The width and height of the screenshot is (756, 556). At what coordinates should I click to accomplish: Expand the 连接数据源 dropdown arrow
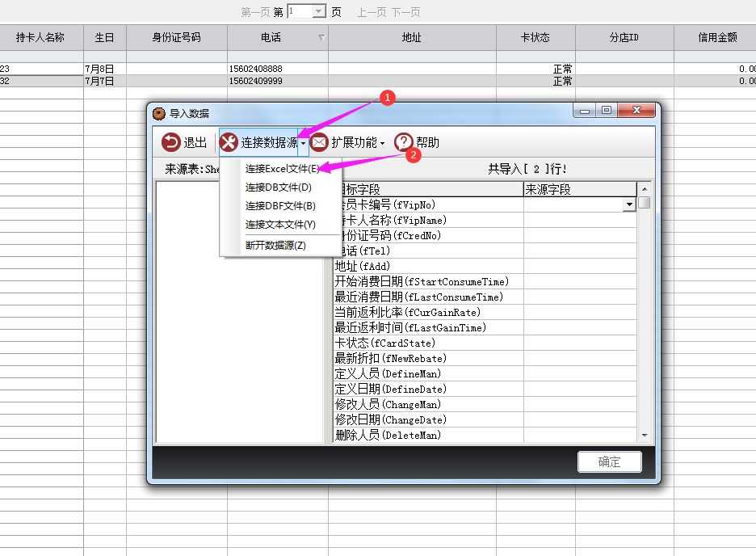[x=303, y=143]
